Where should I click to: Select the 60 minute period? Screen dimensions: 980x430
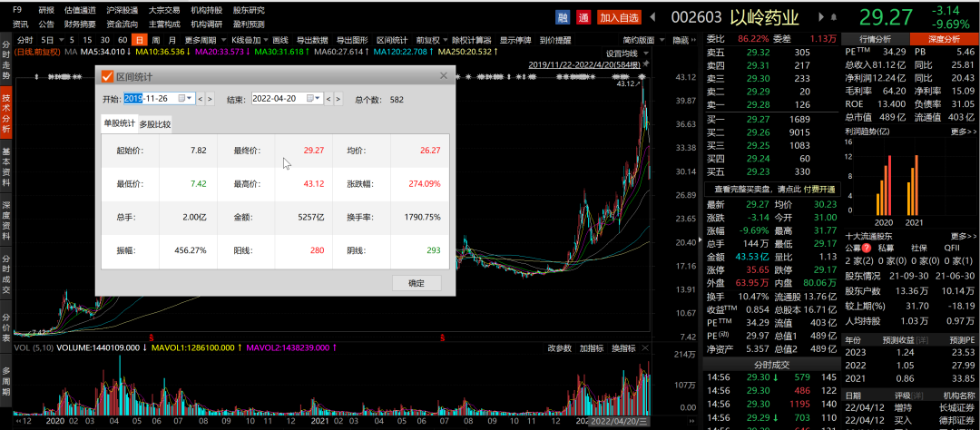tap(123, 40)
